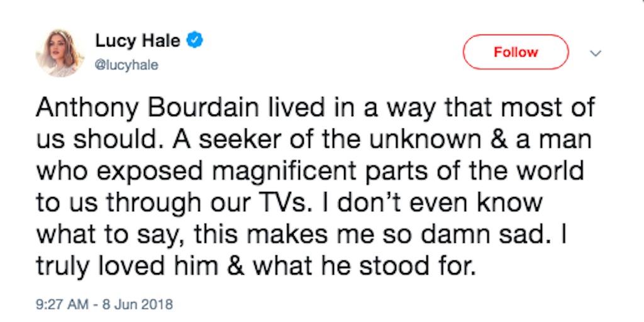Open Lucy Hale's profile avatar
Viewport: 644px width, 322px height.
pos(59,53)
